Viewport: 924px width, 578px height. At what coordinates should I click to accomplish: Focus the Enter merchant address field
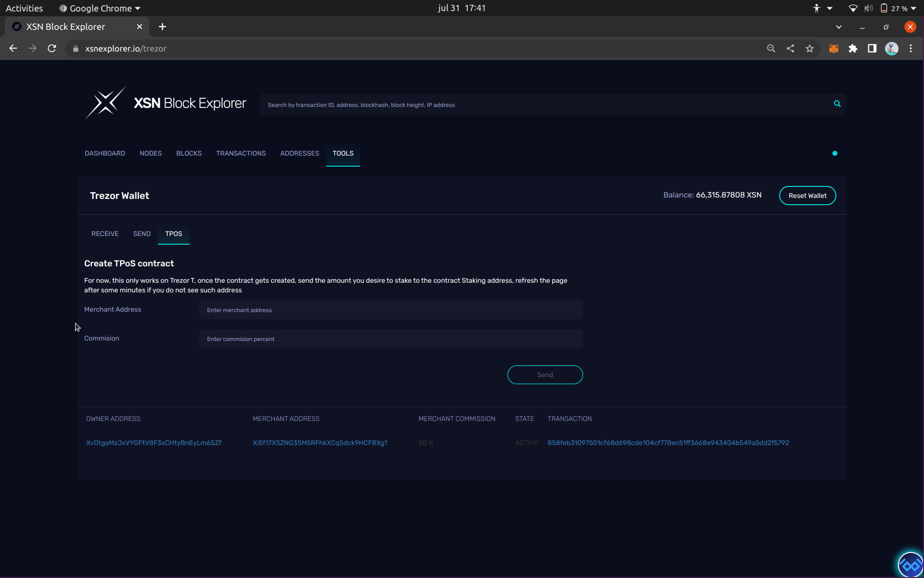pyautogui.click(x=391, y=310)
